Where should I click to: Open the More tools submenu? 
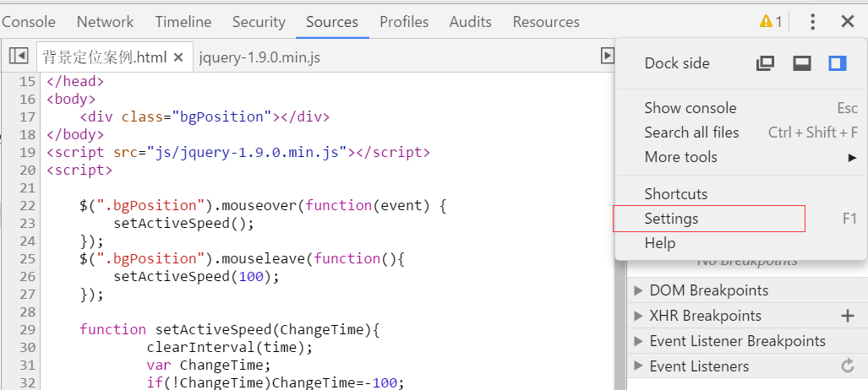tap(741, 157)
